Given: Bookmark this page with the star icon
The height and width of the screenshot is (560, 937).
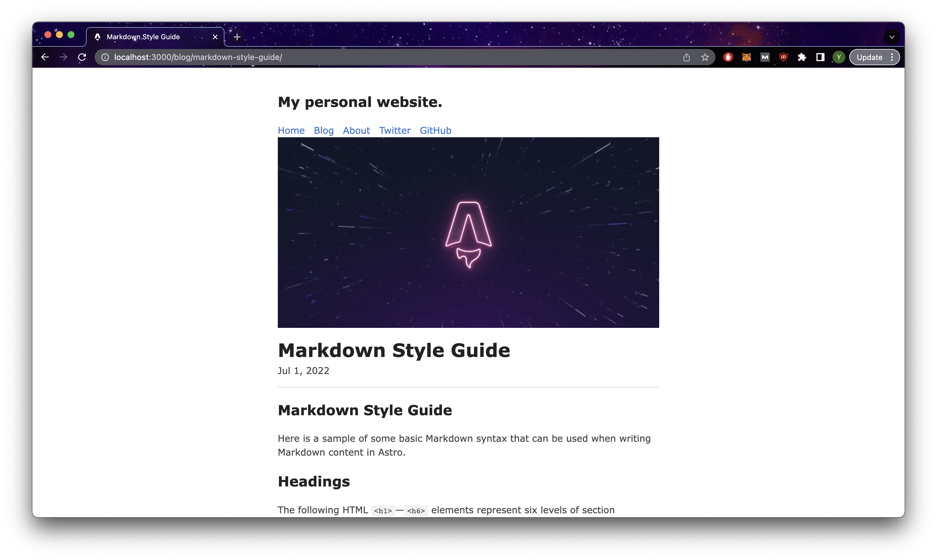Looking at the screenshot, I should pyautogui.click(x=705, y=57).
